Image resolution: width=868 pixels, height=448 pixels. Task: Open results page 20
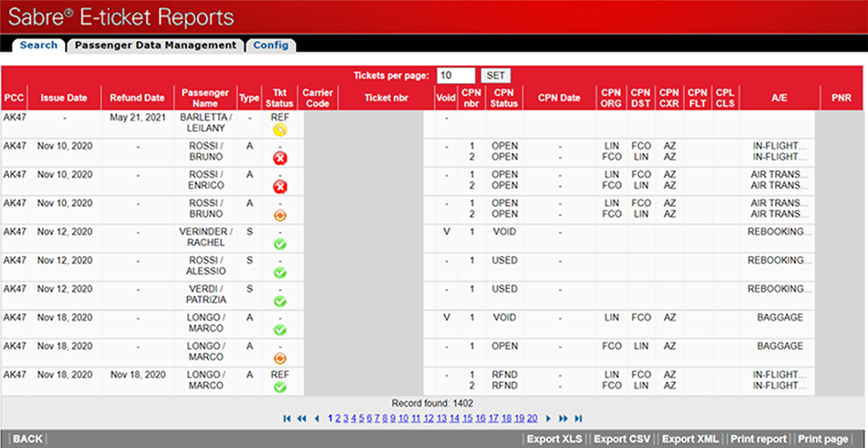[532, 419]
